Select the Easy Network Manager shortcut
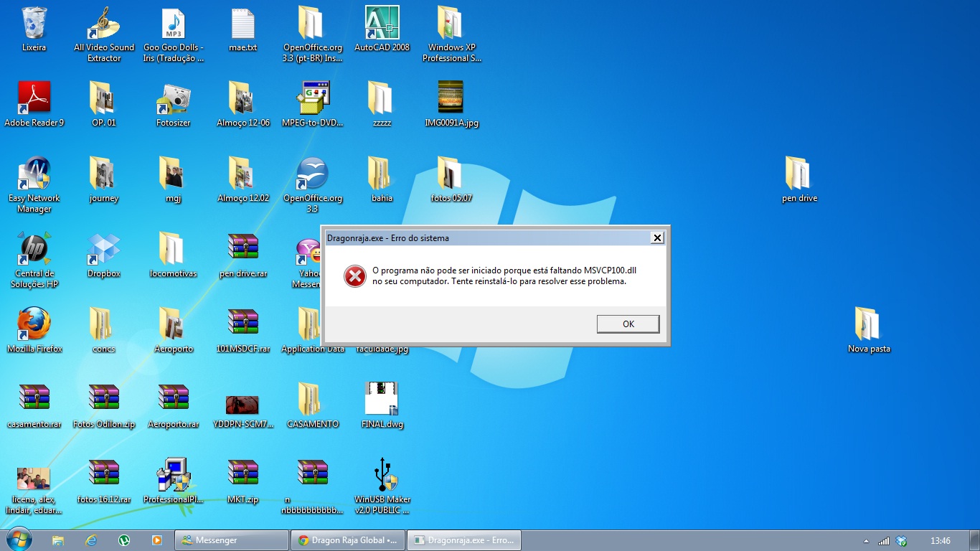The image size is (980, 551). click(34, 174)
